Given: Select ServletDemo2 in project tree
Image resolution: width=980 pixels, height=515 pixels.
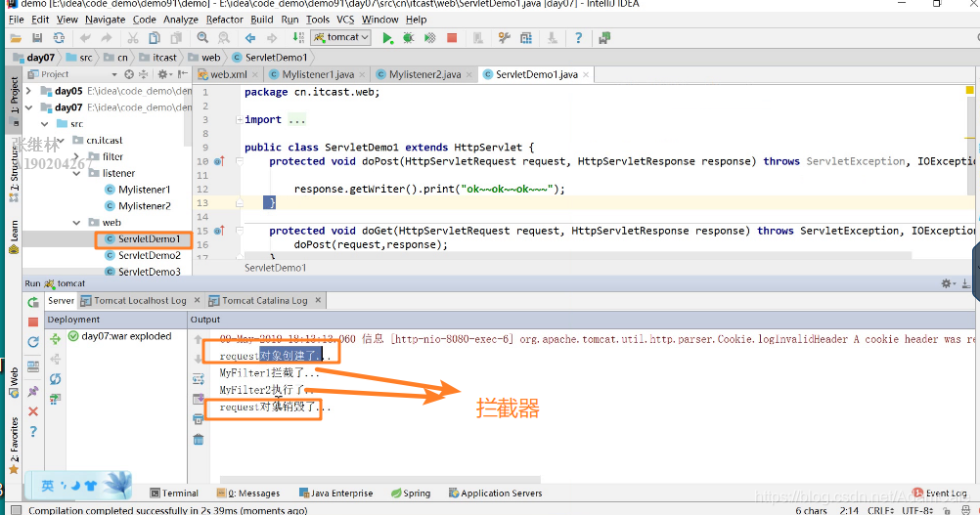Looking at the screenshot, I should pos(150,255).
